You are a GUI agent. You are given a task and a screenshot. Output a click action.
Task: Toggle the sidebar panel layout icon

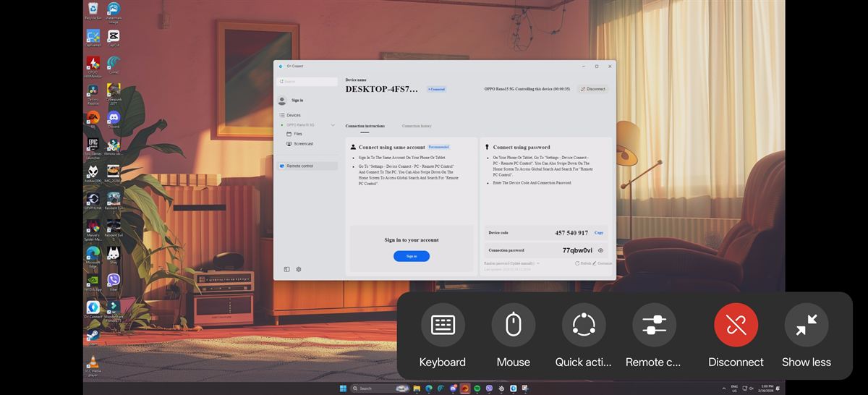coord(287,269)
